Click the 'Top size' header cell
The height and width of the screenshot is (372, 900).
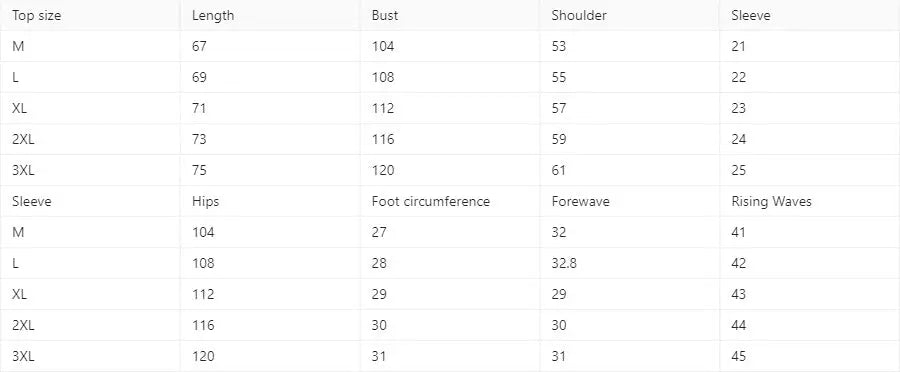pos(90,16)
